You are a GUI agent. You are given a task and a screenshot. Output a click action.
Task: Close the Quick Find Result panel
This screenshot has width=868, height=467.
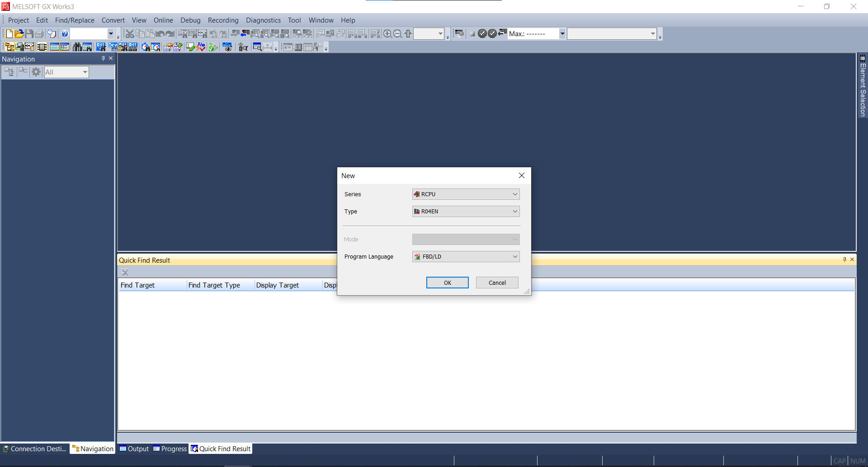click(852, 259)
